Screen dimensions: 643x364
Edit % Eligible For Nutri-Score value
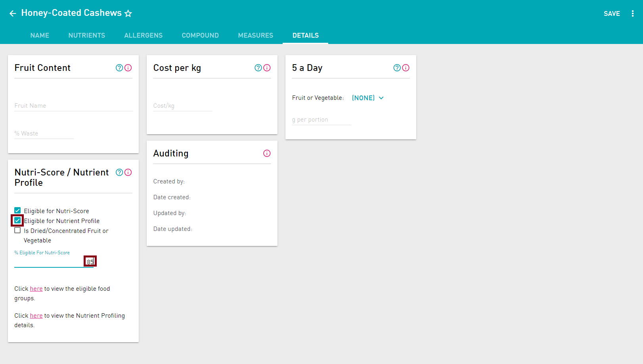(54, 262)
